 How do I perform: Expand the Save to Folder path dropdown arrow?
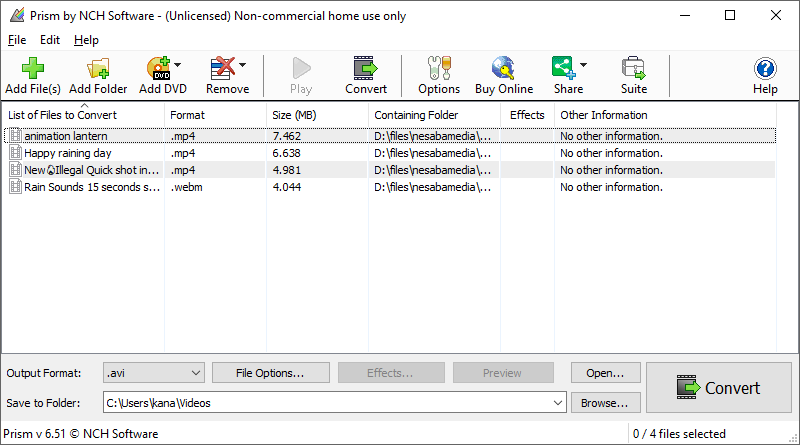coord(558,403)
